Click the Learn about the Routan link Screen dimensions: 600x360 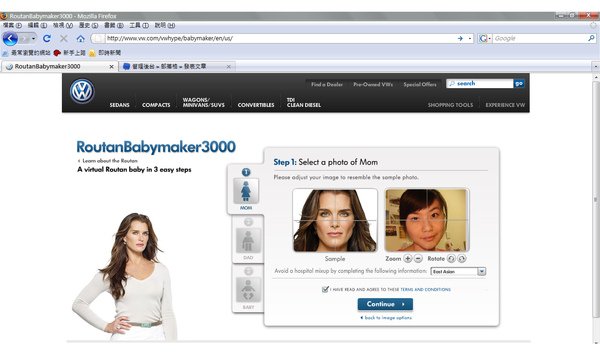pyautogui.click(x=108, y=161)
